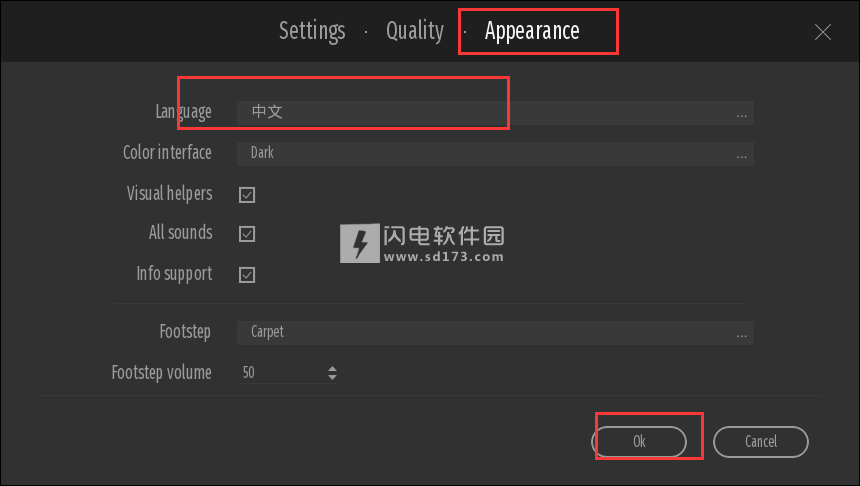The width and height of the screenshot is (860, 486).
Task: Open Footstep options via ellipsis icon
Action: [x=742, y=336]
